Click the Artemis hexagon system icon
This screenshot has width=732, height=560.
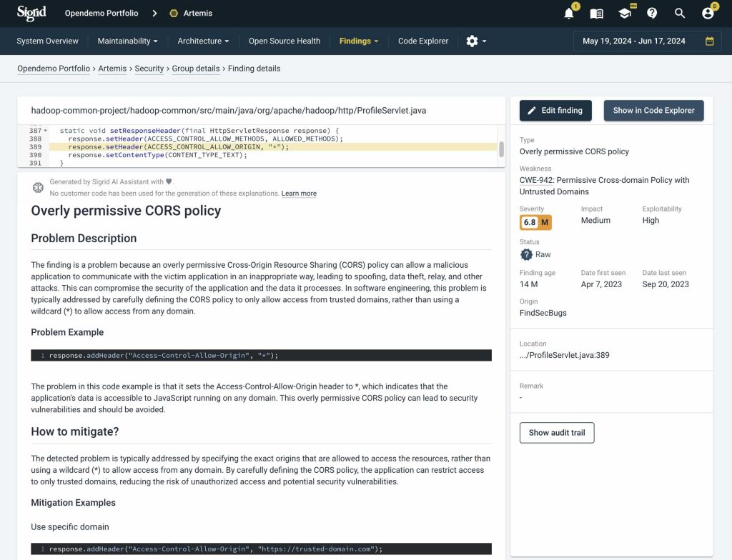tap(174, 13)
